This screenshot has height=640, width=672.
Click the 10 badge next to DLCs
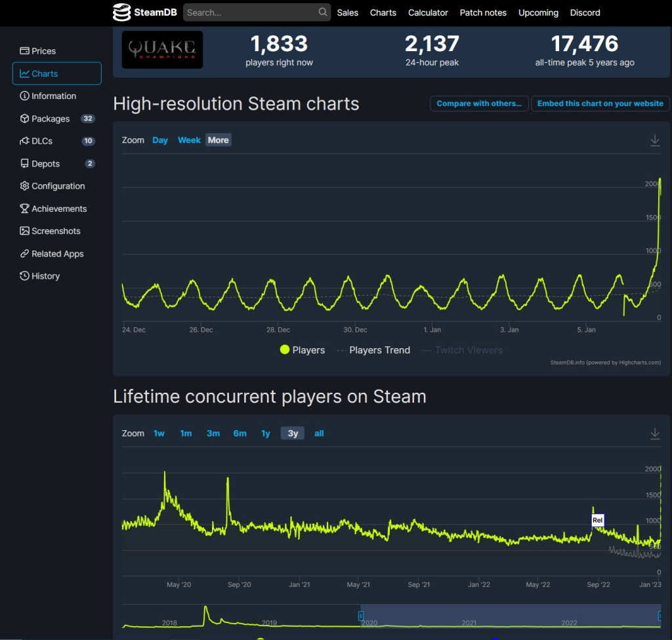89,141
